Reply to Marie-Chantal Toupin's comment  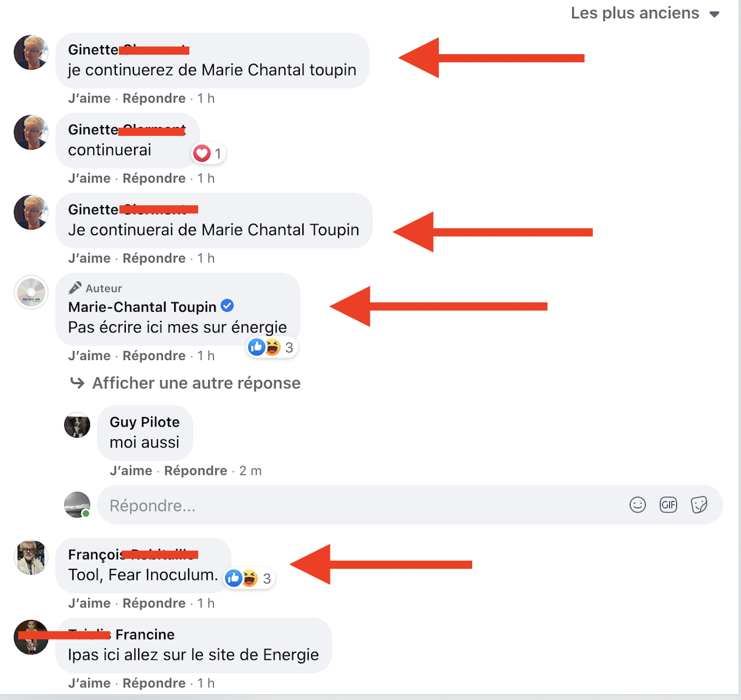[154, 356]
